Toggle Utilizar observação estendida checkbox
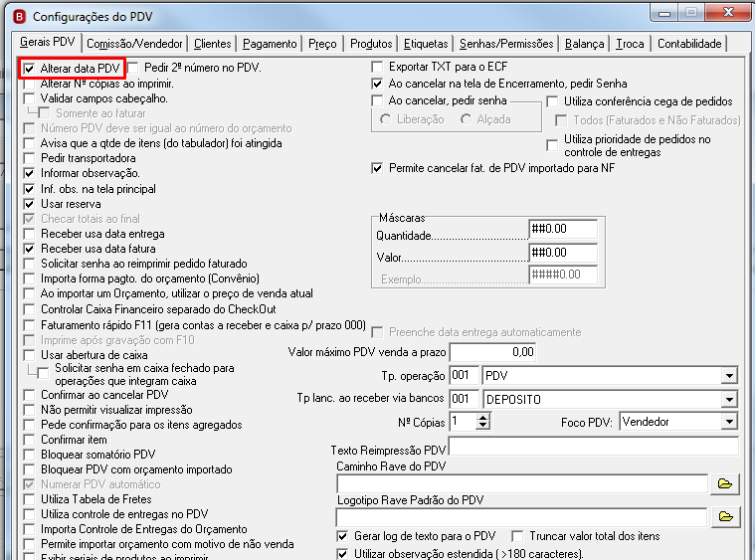This screenshot has width=755, height=560. 342,554
